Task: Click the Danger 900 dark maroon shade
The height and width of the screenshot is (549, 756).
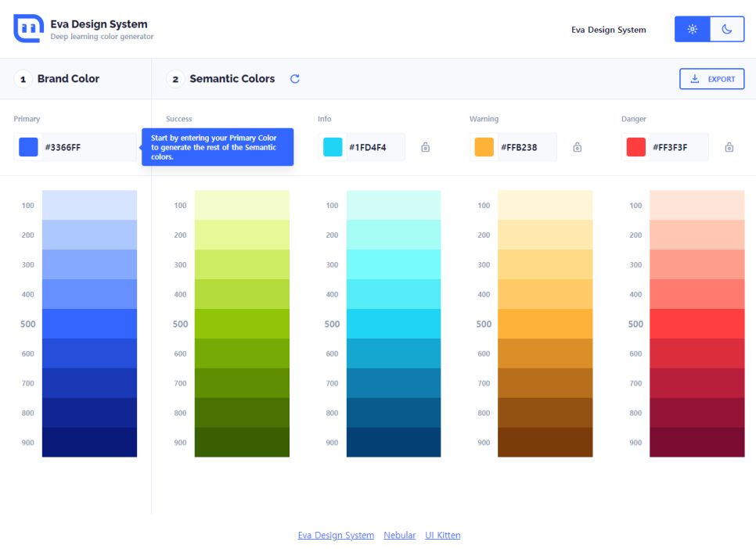Action: click(697, 443)
